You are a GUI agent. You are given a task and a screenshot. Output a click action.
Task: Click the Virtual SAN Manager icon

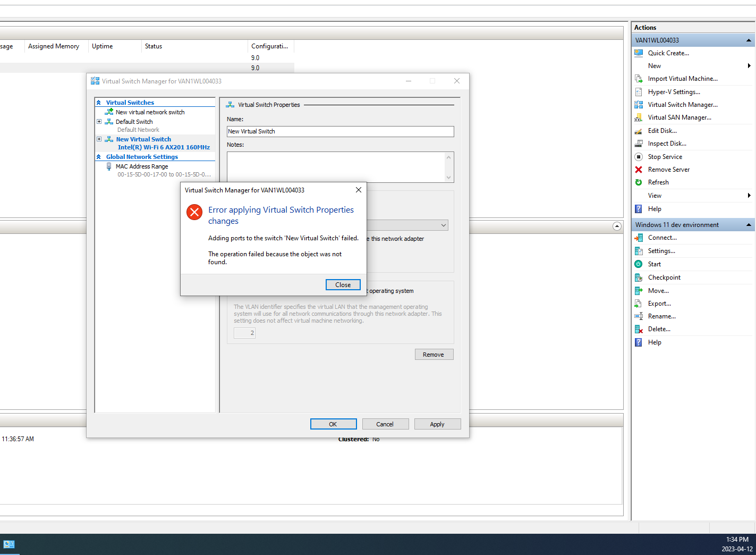[639, 117]
